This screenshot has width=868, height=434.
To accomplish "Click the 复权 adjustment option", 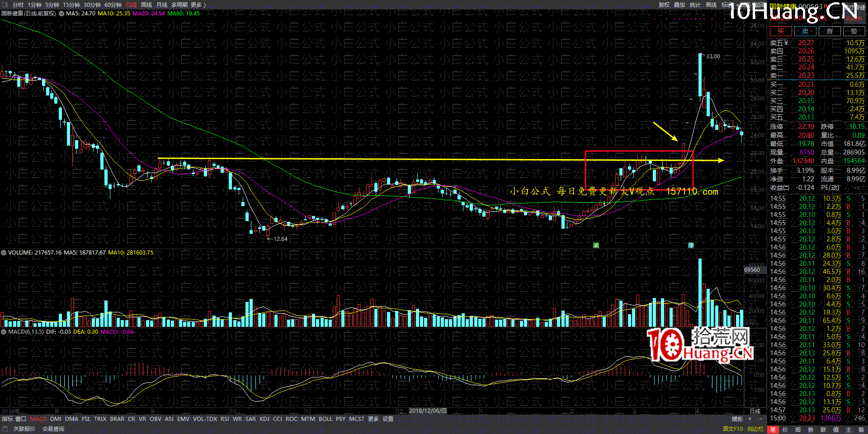I will (x=664, y=5).
